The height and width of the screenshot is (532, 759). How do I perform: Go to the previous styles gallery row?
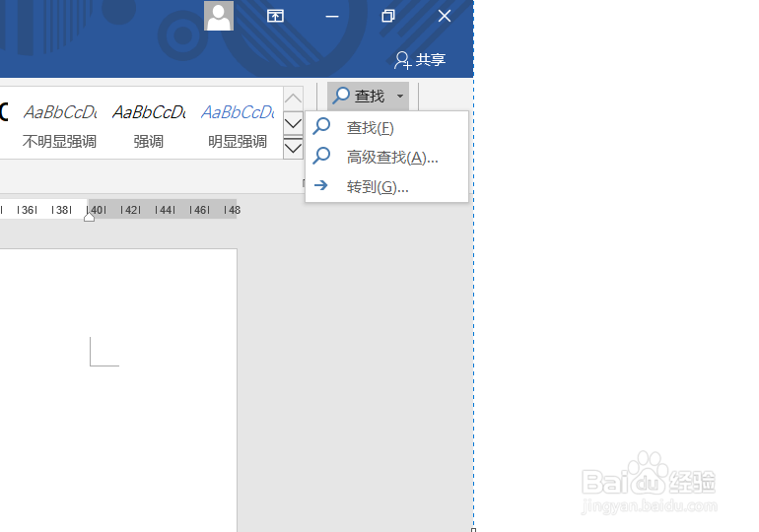tap(293, 99)
